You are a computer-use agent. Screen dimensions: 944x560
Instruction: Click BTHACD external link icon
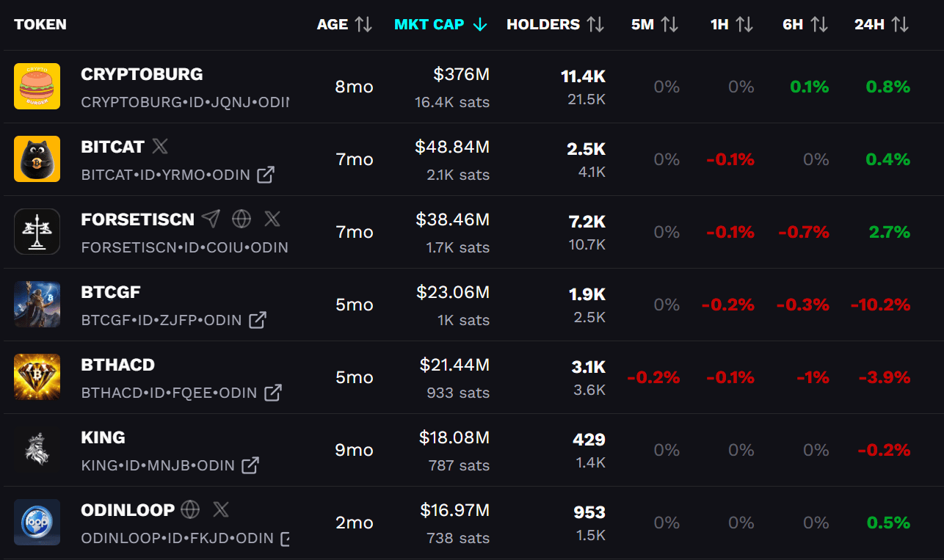tap(273, 393)
